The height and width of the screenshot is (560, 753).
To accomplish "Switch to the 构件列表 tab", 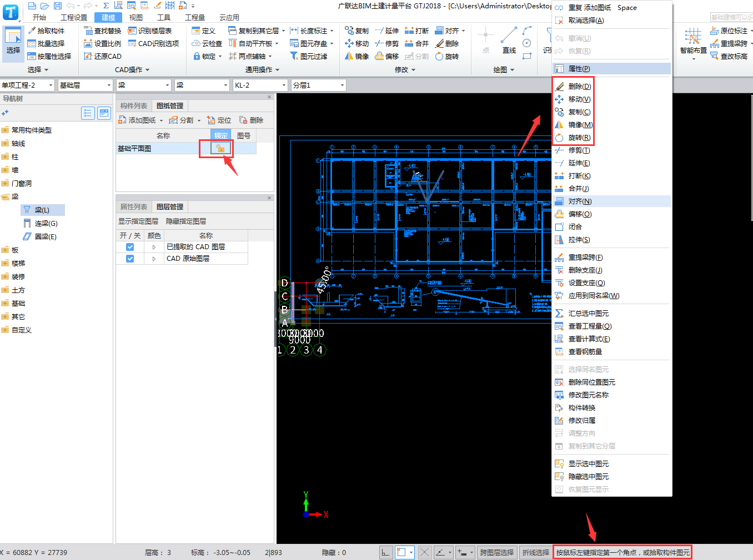I will pyautogui.click(x=134, y=105).
